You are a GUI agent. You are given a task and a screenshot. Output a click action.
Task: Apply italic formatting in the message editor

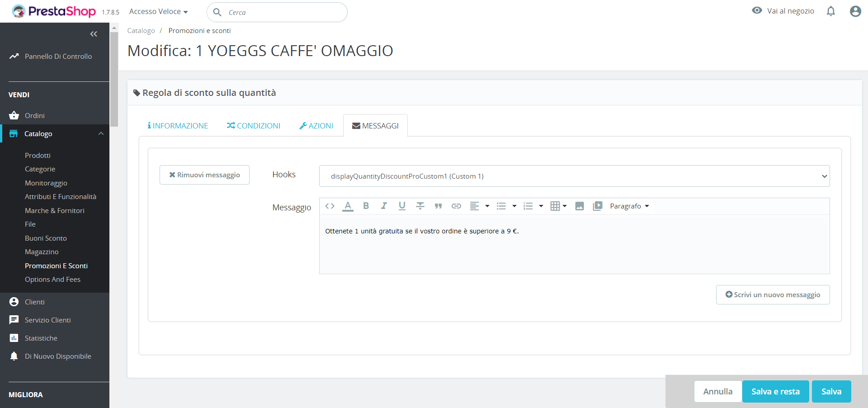[x=384, y=206]
